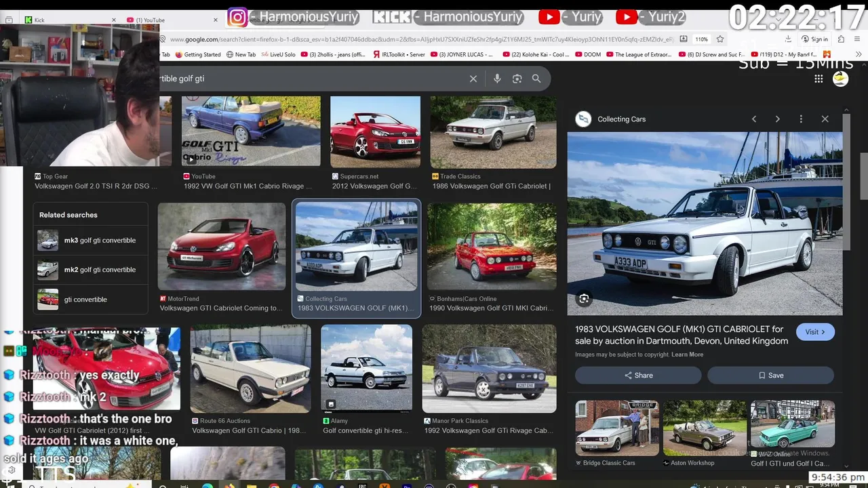Open the Google account profile avatar
This screenshot has width=868, height=488.
[840, 79]
